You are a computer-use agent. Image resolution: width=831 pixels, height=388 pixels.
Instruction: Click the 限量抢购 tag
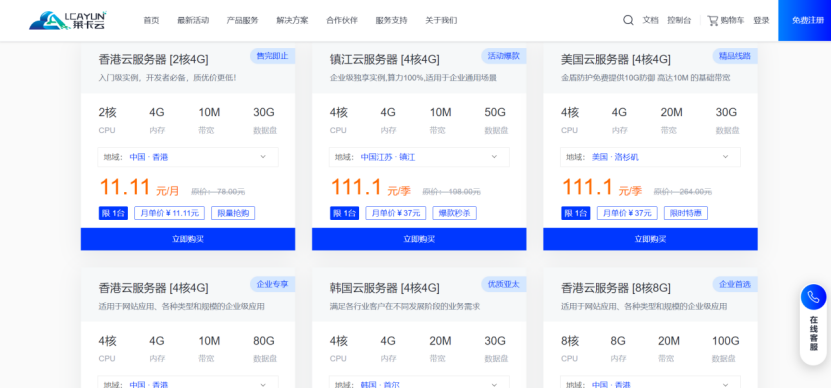tap(233, 213)
